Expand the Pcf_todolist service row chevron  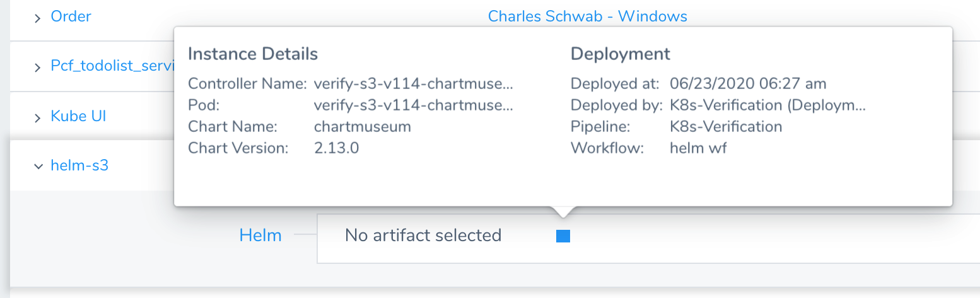tap(38, 67)
